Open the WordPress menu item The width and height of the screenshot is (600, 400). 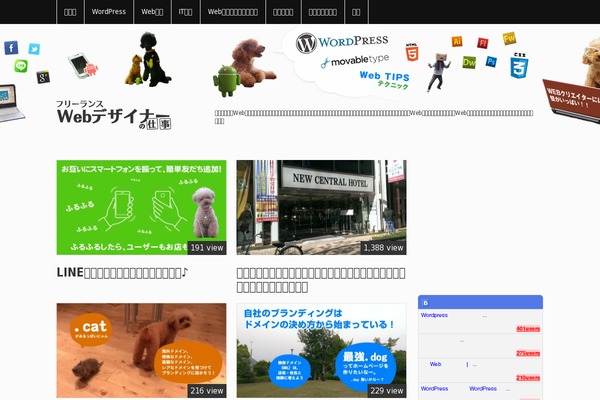[109, 12]
